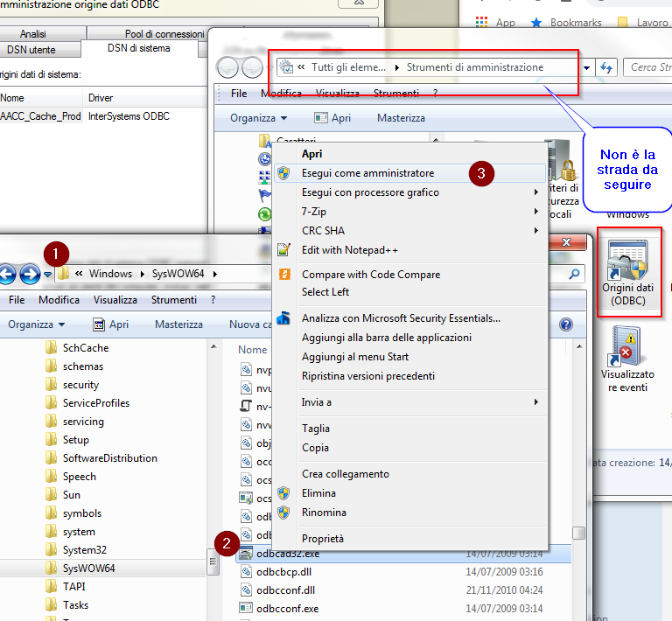Click Masterizza in the SysWOW64 toolbar

(x=178, y=324)
